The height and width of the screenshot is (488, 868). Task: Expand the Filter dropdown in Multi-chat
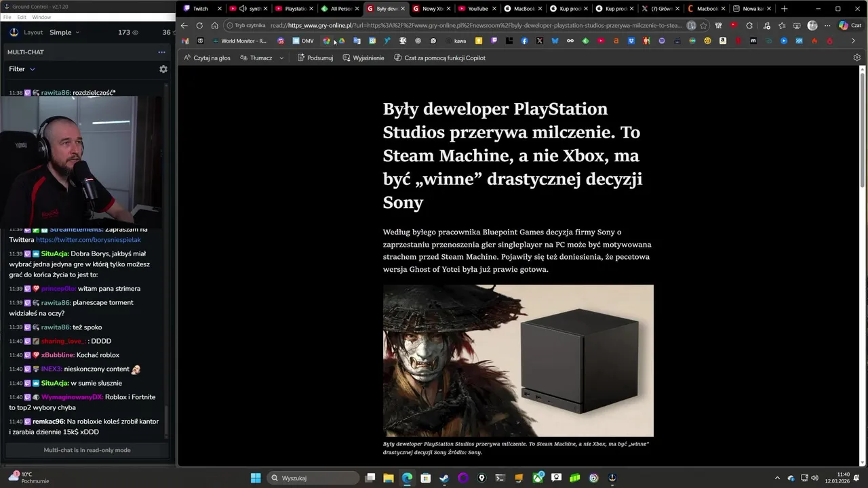tap(22, 69)
